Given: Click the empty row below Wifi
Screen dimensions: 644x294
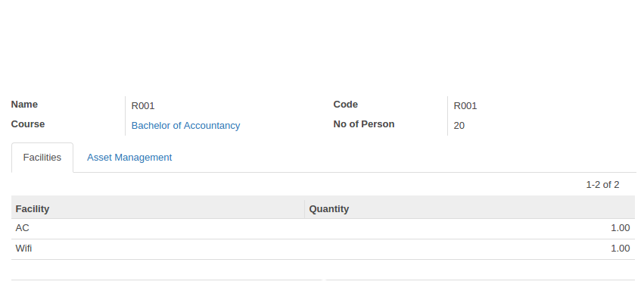Looking at the screenshot, I should 323,270.
